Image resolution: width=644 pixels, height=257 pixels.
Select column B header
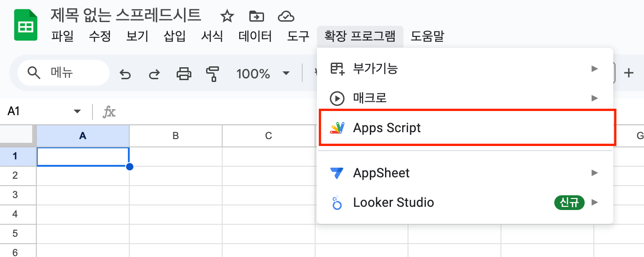click(x=175, y=136)
